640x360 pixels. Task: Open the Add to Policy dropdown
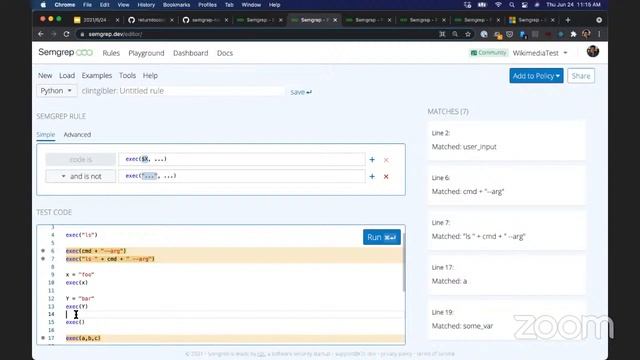536,76
